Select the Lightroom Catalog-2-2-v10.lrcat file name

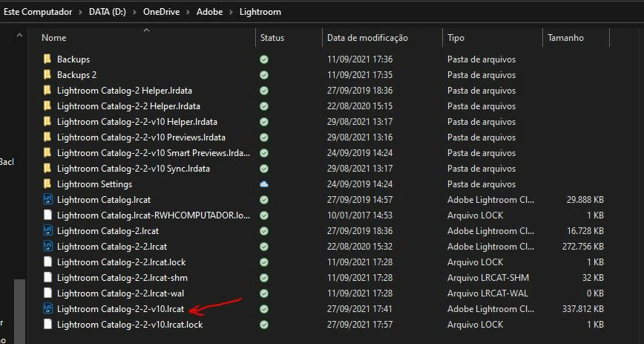tap(120, 308)
